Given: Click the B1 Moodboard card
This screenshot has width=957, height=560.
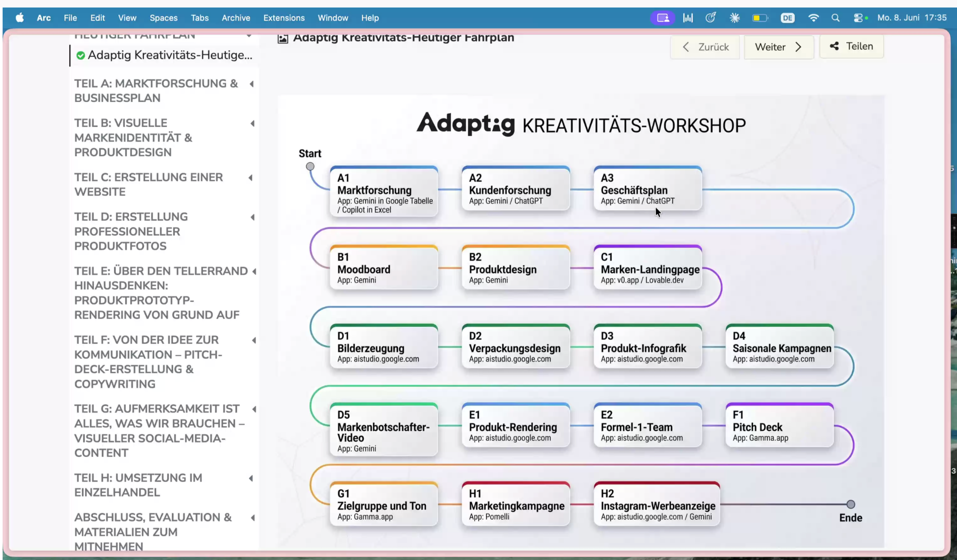Looking at the screenshot, I should pyautogui.click(x=384, y=268).
